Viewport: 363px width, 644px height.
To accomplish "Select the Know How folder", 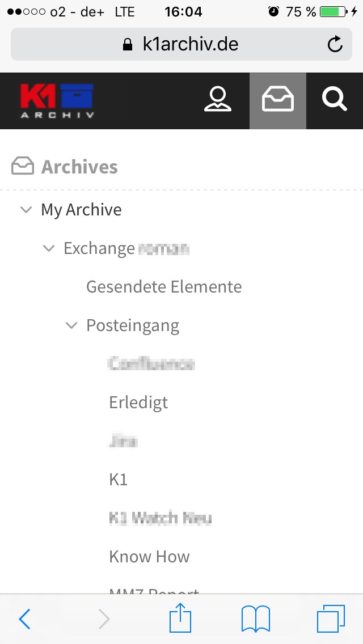I will tap(149, 557).
